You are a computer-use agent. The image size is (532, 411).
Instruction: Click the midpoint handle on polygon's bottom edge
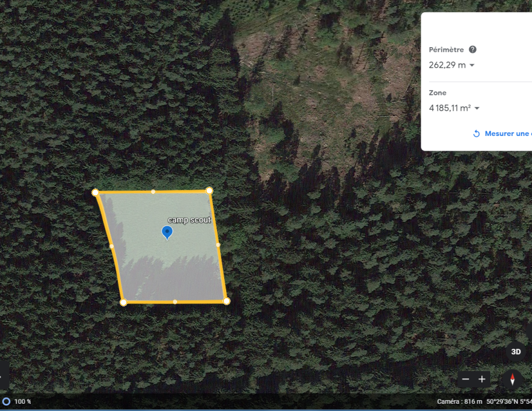point(175,302)
